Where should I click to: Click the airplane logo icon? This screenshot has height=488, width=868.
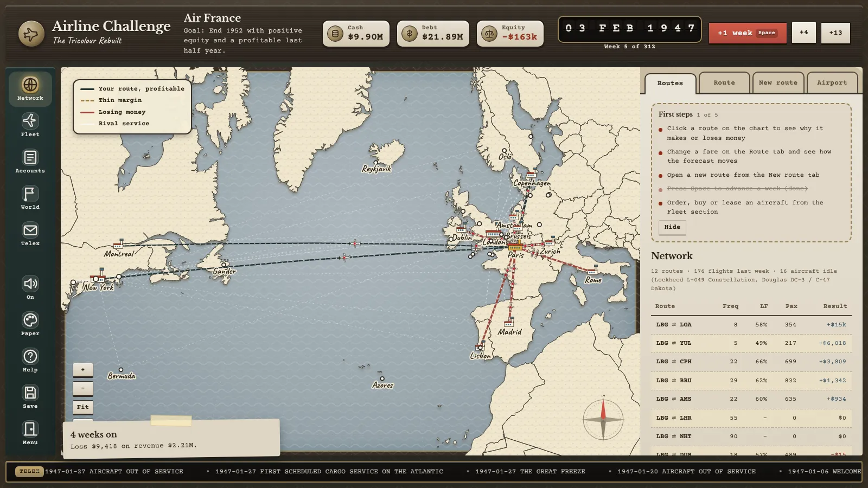pyautogui.click(x=31, y=34)
